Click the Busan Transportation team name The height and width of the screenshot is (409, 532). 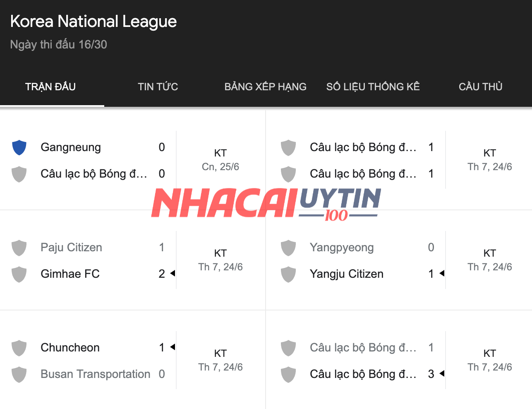tap(95, 374)
